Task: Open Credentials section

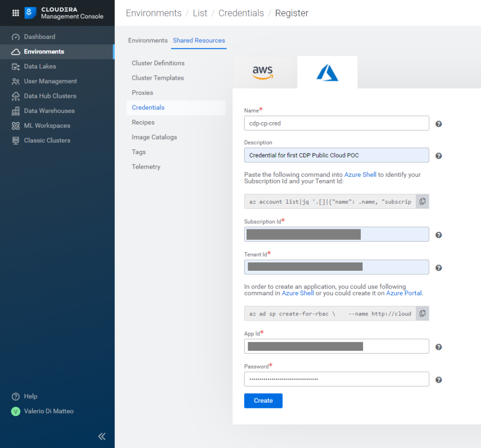Action: click(x=176, y=108)
